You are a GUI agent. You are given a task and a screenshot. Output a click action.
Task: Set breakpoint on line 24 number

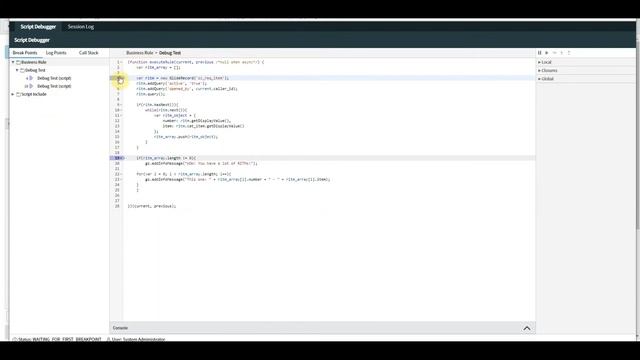(x=117, y=185)
